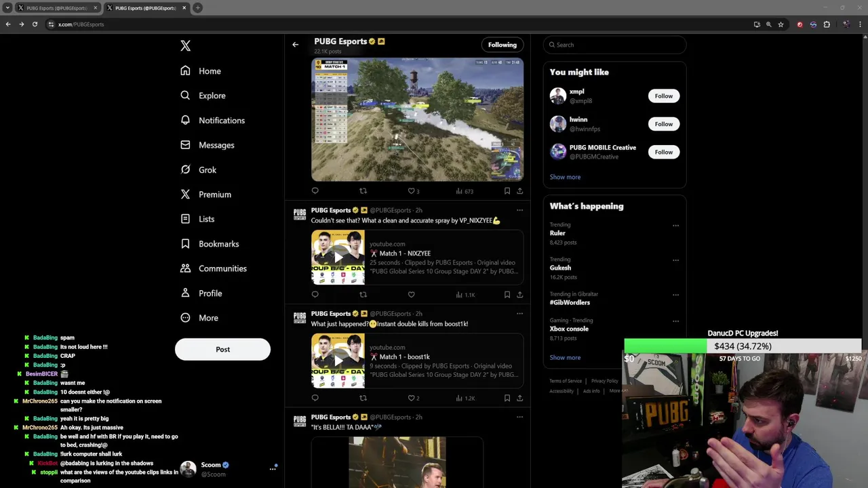Open the more menu on the NIXZYEE post
868x488 pixels.
(x=519, y=210)
